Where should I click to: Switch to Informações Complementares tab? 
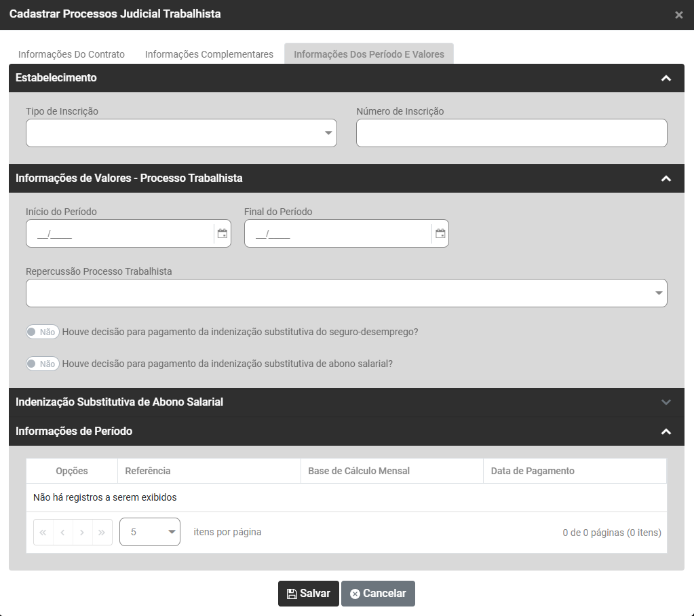(x=209, y=54)
